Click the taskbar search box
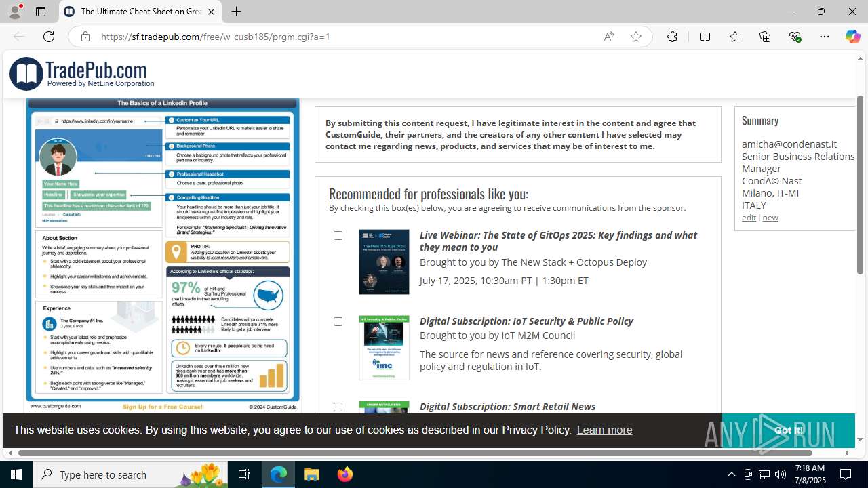This screenshot has width=868, height=488. pyautogui.click(x=131, y=474)
